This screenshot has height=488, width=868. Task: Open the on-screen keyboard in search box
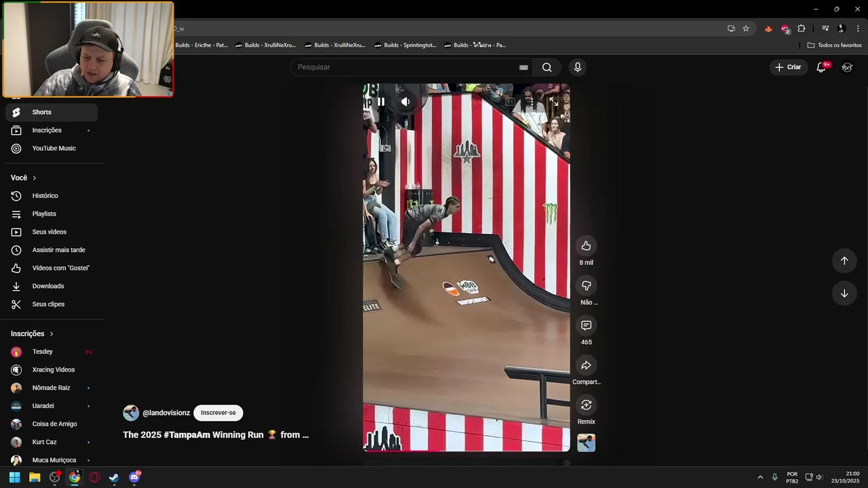point(524,67)
